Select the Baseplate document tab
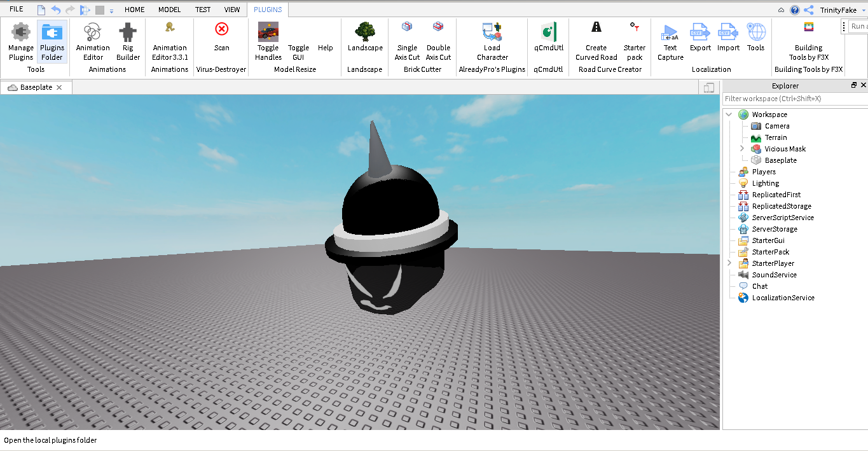This screenshot has width=868, height=451. (36, 87)
